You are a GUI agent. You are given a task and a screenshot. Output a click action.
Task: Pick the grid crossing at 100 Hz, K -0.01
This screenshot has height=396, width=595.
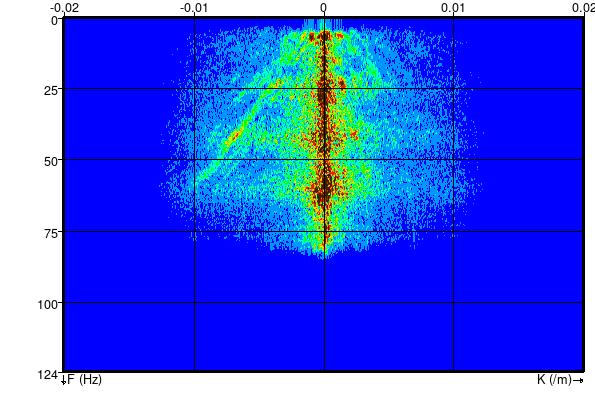(195, 302)
